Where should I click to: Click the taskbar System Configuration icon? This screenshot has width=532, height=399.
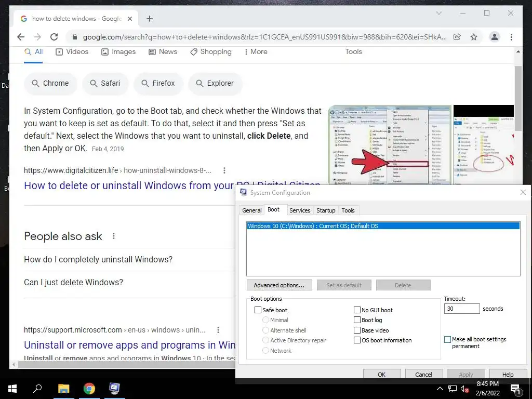click(114, 389)
